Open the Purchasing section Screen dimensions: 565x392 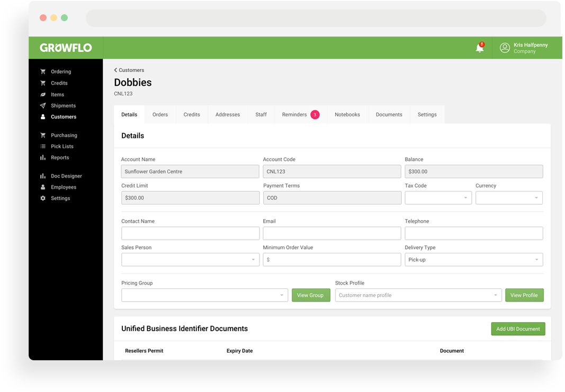pyautogui.click(x=64, y=135)
